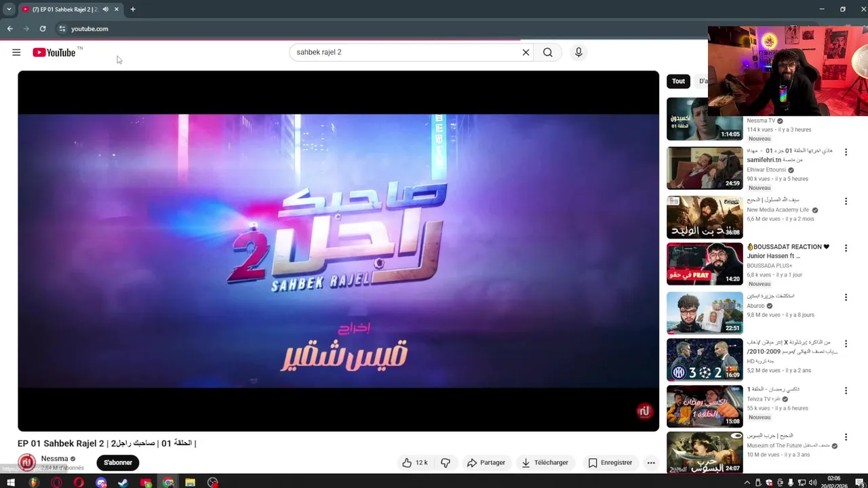The height and width of the screenshot is (488, 868).
Task: Dislike the video with thumbs down
Action: click(x=446, y=462)
